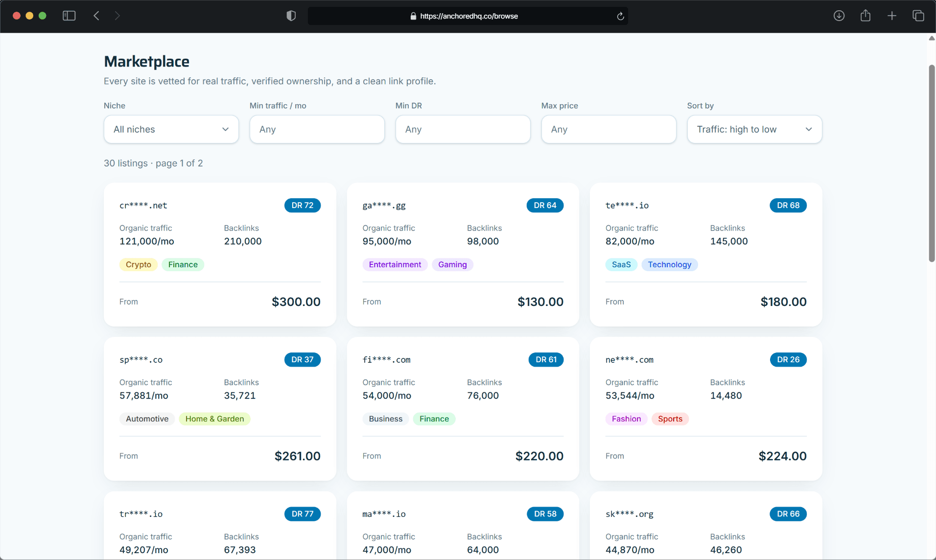This screenshot has width=936, height=560.
Task: Click the 57,881/mo organic traffic value
Action: click(144, 396)
